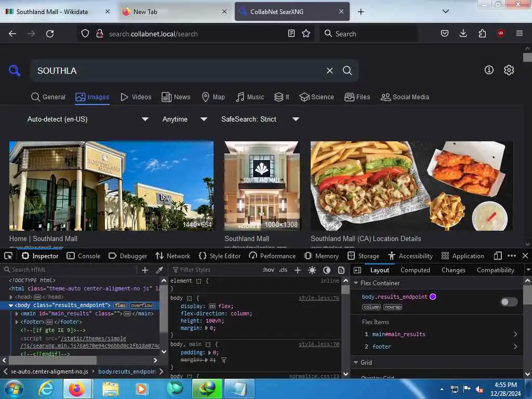Image resolution: width=532 pixels, height=399 pixels.
Task: Open the extensions puzzle icon
Action: 482,33
